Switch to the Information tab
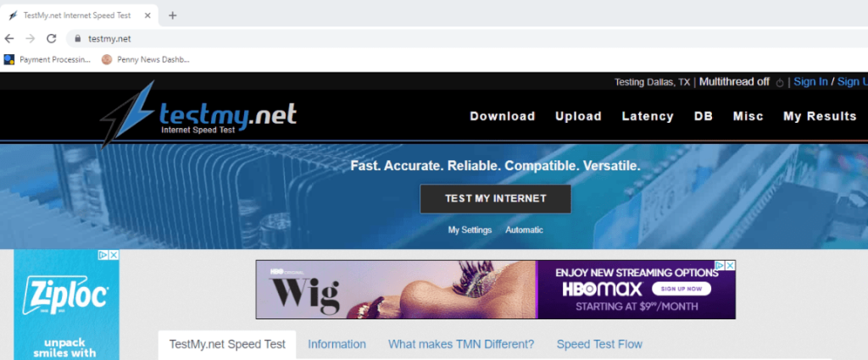This screenshot has width=868, height=360. [x=337, y=345]
